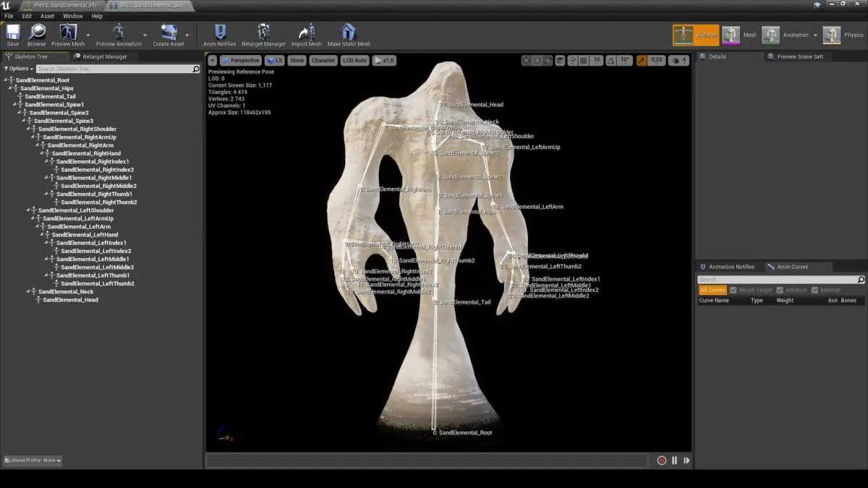Screen dimensions: 868x488
Task: Click the Show viewport button
Action: tap(297, 61)
